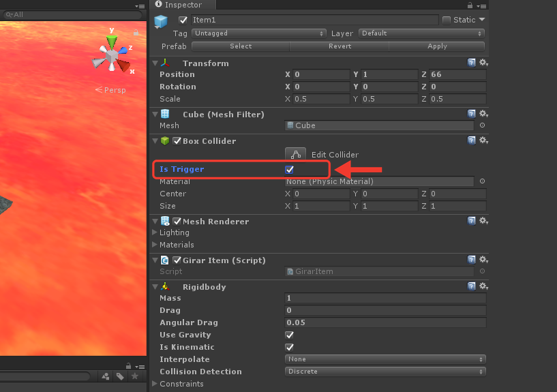Expand the Rigidbody Constraints section
Image resolution: width=557 pixels, height=392 pixels.
(x=155, y=383)
